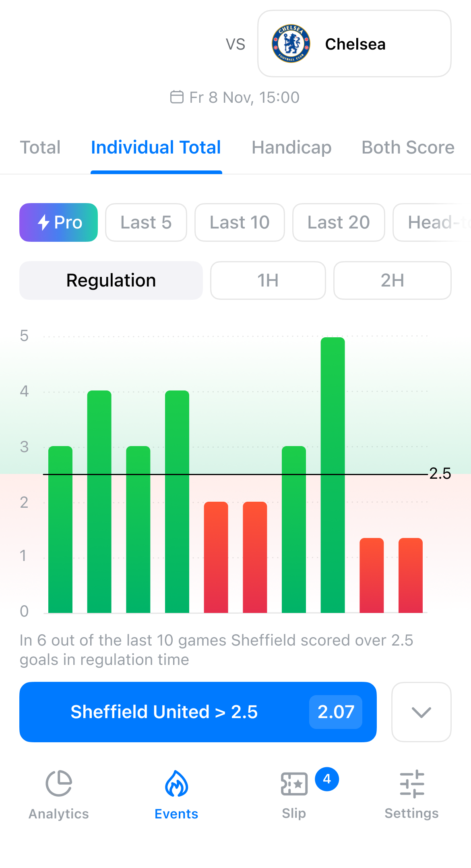Open the Settings sliders icon
This screenshot has height=868, width=471.
412,784
